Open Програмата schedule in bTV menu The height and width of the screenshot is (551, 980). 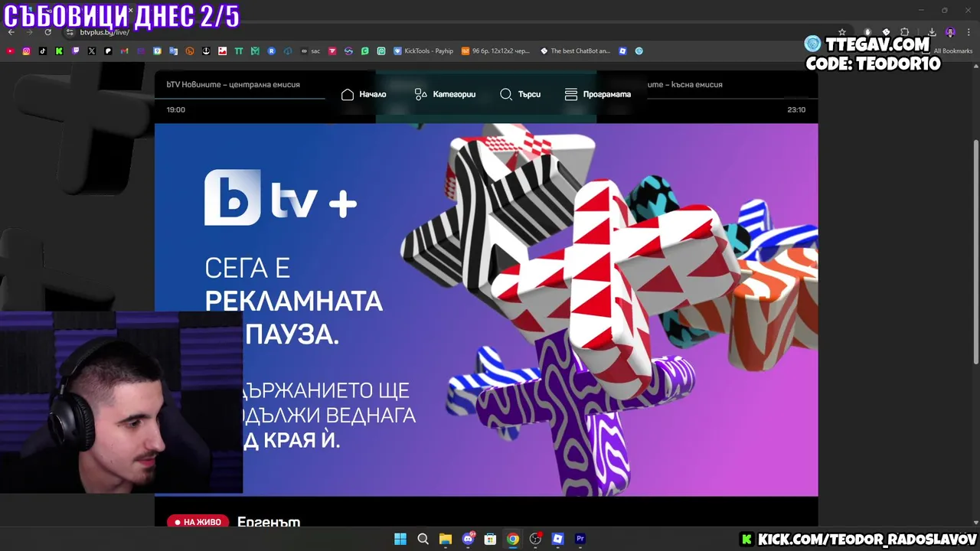click(598, 94)
